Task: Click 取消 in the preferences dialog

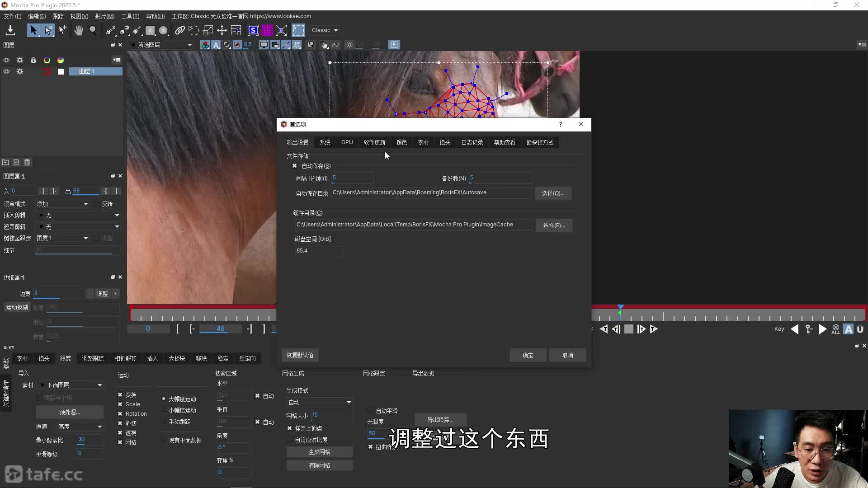Action: pos(567,355)
